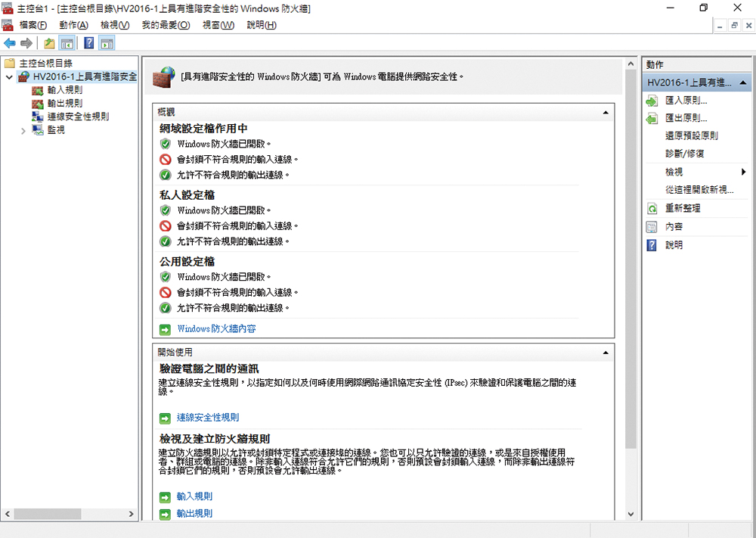Toggle the Action pane show/hide icon
Image resolution: width=756 pixels, height=538 pixels.
(107, 43)
